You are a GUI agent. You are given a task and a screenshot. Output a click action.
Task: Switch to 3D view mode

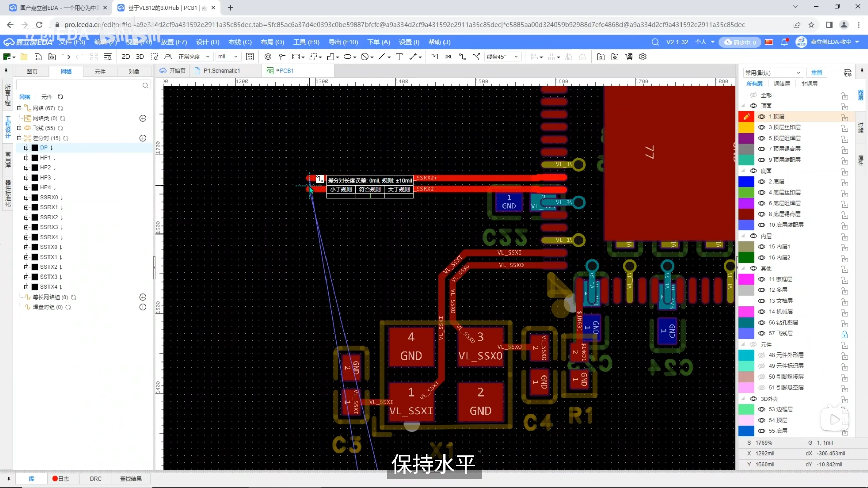coord(140,57)
